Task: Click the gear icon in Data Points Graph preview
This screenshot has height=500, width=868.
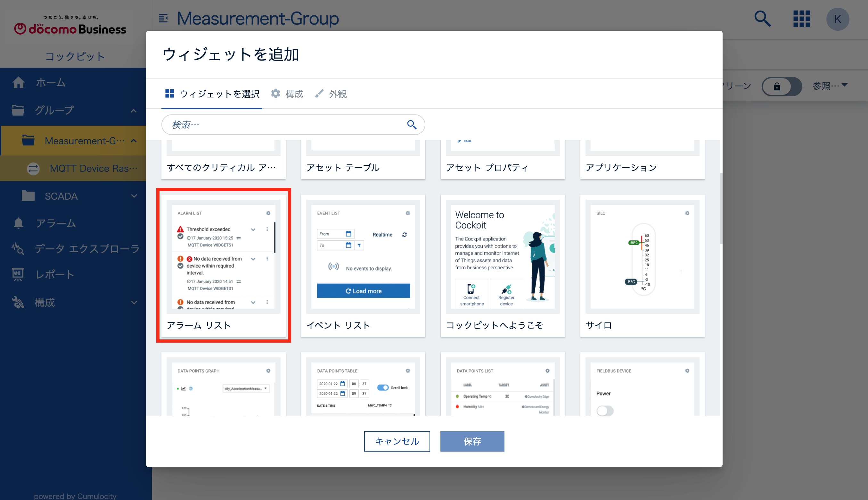Action: click(x=268, y=371)
